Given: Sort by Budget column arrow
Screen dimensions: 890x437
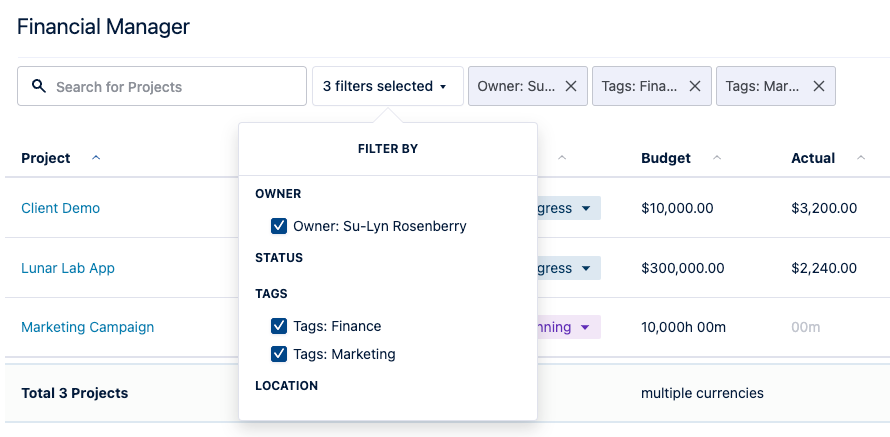Looking at the screenshot, I should pyautogui.click(x=716, y=158).
